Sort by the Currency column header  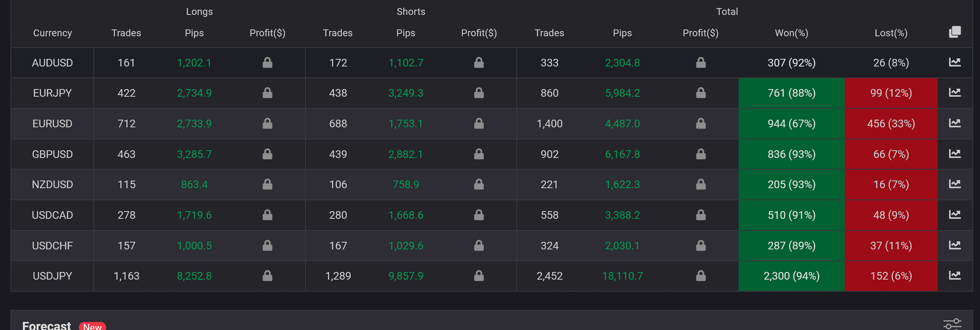point(52,33)
